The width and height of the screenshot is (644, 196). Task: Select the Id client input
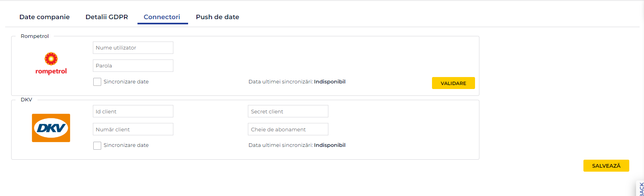tap(133, 111)
